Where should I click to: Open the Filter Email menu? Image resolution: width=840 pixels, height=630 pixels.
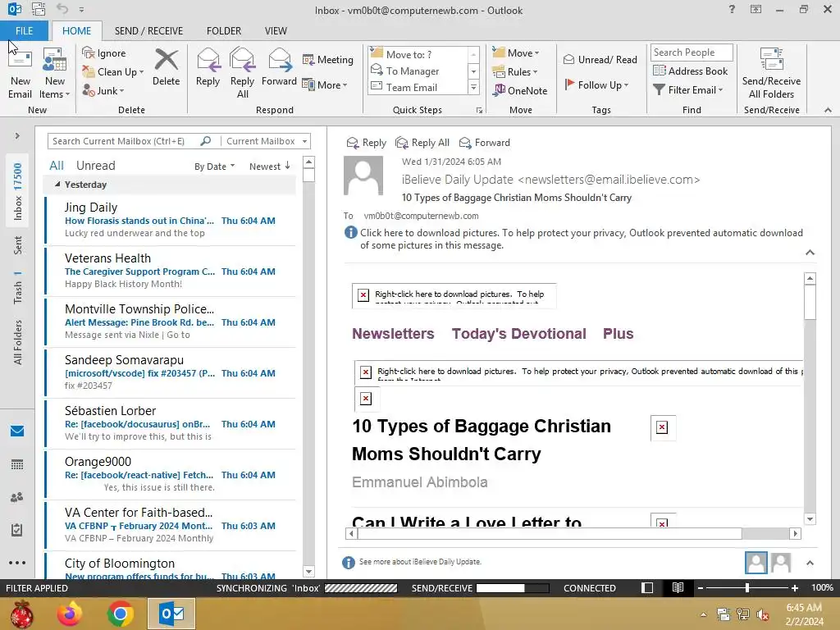[x=688, y=90]
